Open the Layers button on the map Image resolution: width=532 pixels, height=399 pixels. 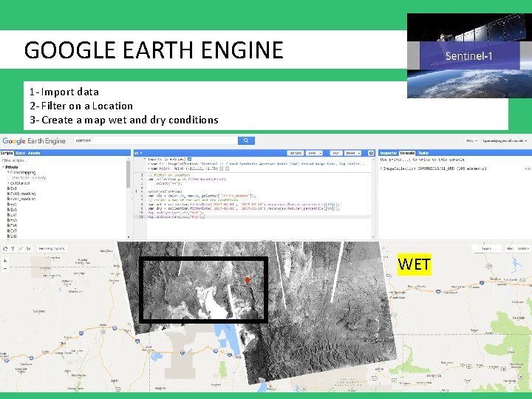[x=486, y=249]
